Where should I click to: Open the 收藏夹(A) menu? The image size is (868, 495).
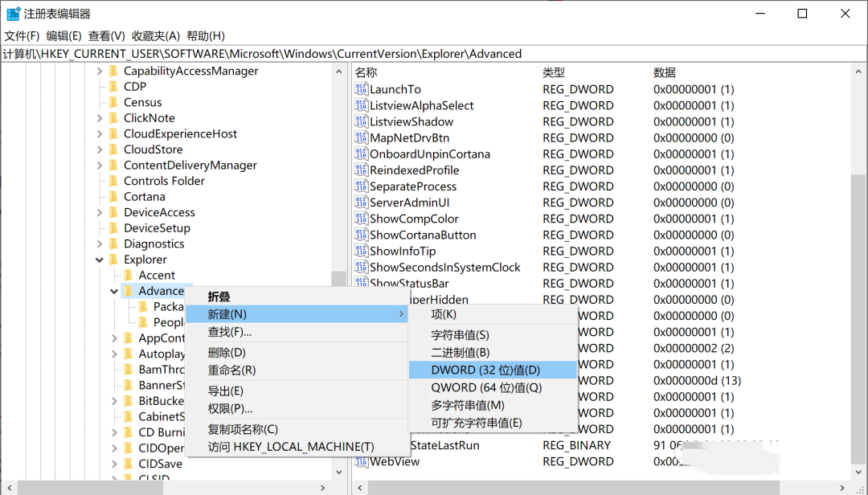point(156,36)
